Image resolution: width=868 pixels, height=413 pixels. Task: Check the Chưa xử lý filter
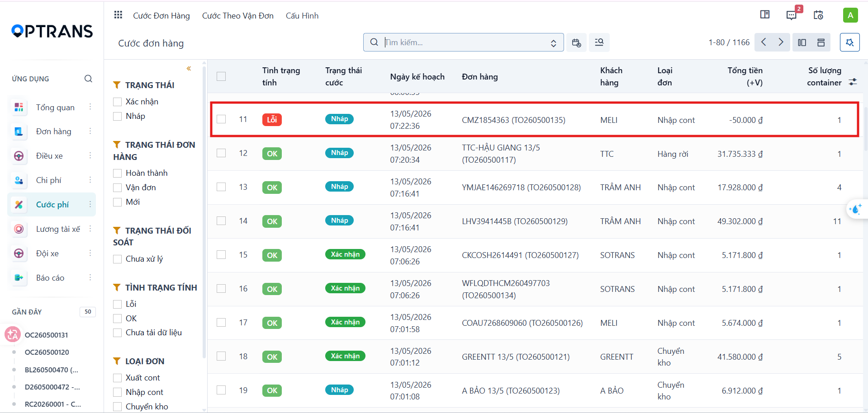118,259
